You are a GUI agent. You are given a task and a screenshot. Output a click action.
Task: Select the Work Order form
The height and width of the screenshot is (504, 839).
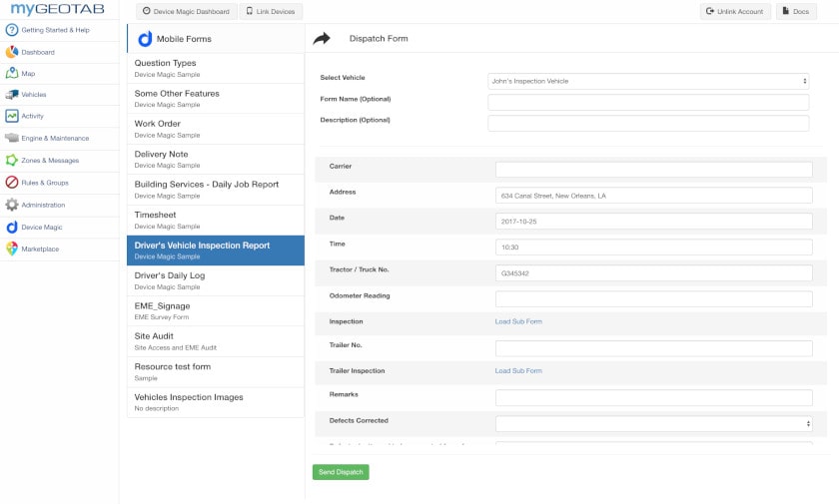click(216, 129)
